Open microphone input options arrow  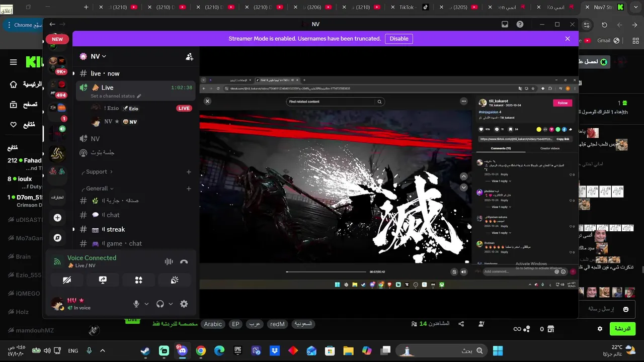point(146,304)
